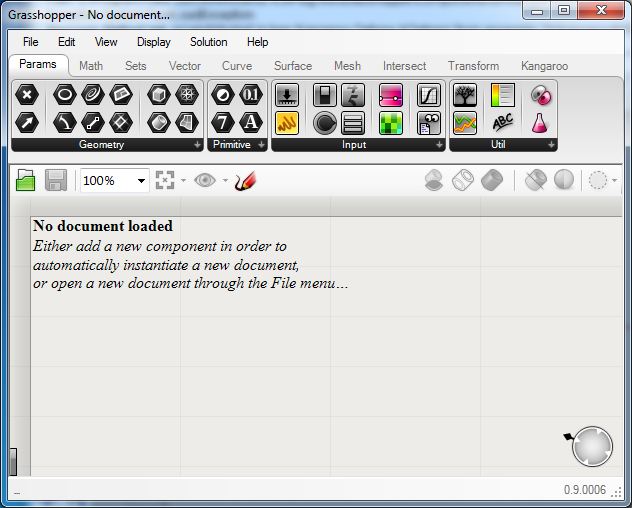Viewport: 632px width, 508px height.
Task: Select the Box parameter (cube icon)
Action: [x=159, y=95]
